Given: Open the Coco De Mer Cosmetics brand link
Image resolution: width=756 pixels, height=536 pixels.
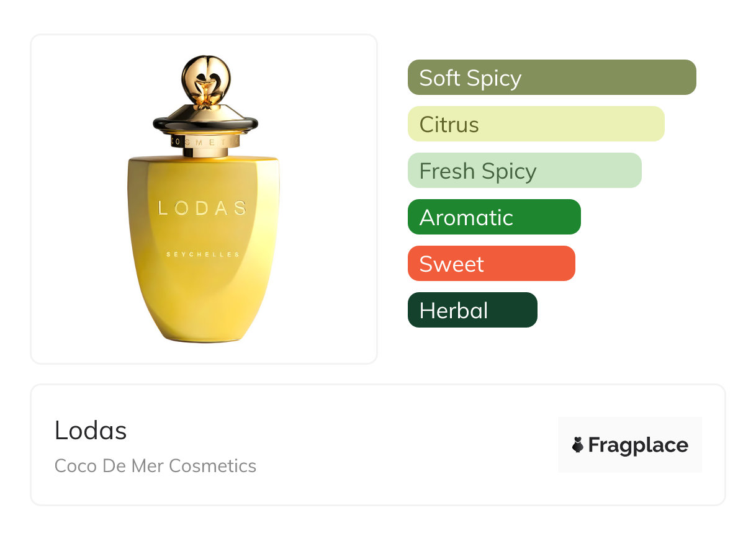Looking at the screenshot, I should tap(155, 466).
